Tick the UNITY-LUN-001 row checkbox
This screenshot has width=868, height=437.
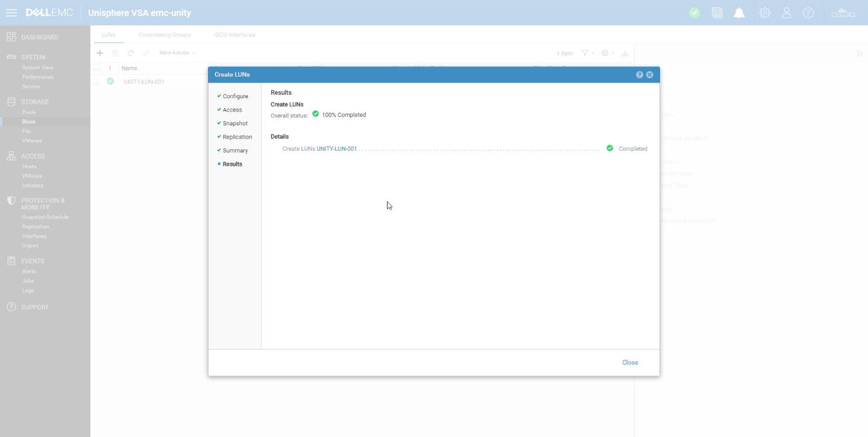[x=96, y=81]
